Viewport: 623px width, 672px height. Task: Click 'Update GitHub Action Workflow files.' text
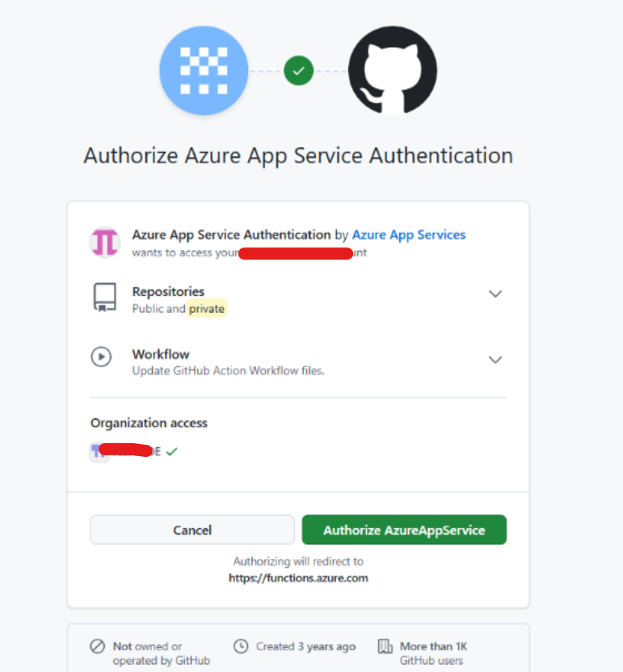[x=228, y=370]
